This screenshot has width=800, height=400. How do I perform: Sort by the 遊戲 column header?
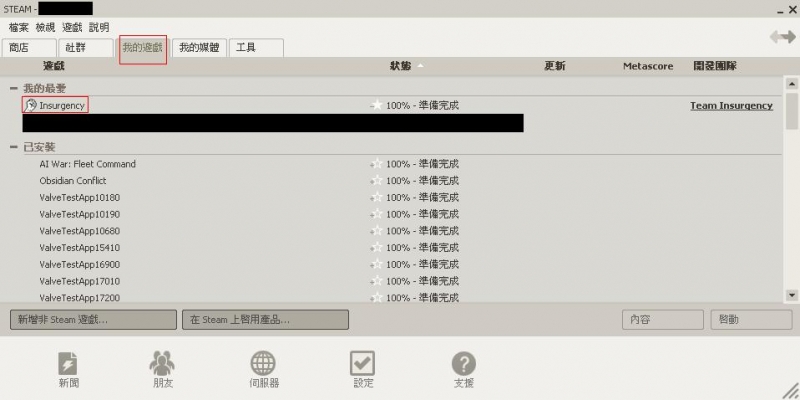(x=54, y=66)
